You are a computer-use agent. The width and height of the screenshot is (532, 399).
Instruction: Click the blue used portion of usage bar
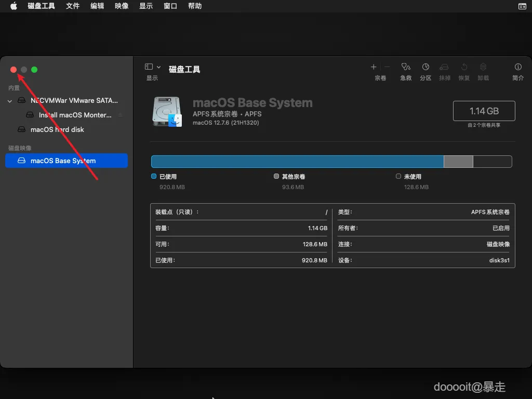298,162
